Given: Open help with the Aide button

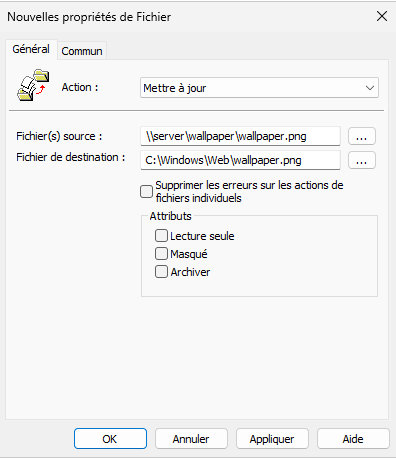Looking at the screenshot, I should point(353,439).
